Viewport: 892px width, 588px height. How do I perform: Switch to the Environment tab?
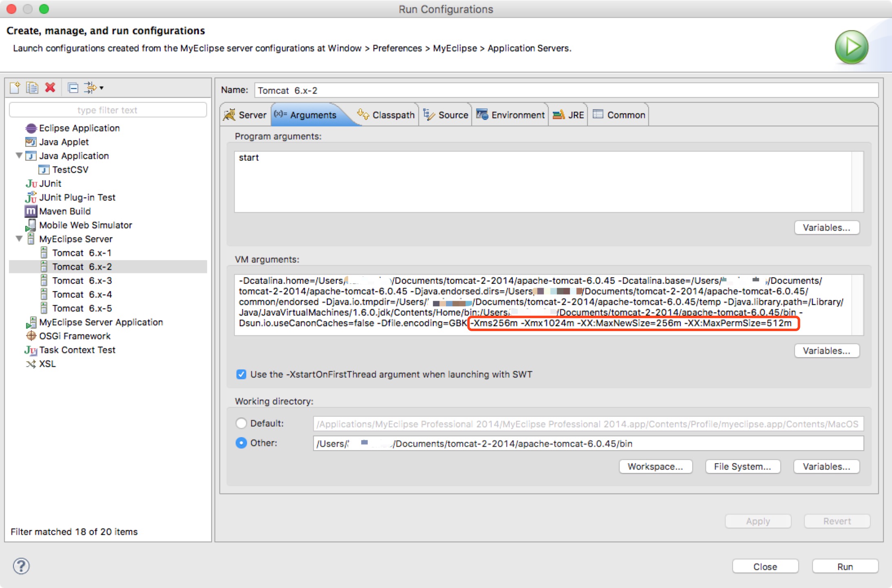tap(510, 115)
